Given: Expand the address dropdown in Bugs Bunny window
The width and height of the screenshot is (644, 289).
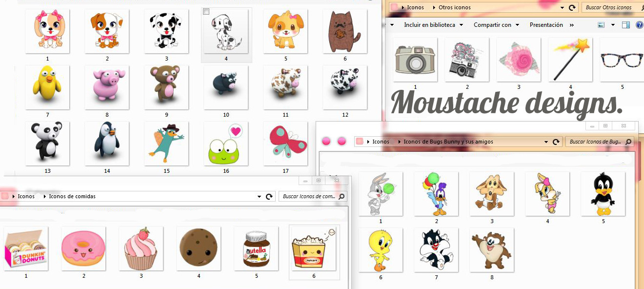Looking at the screenshot, I should click(x=546, y=142).
